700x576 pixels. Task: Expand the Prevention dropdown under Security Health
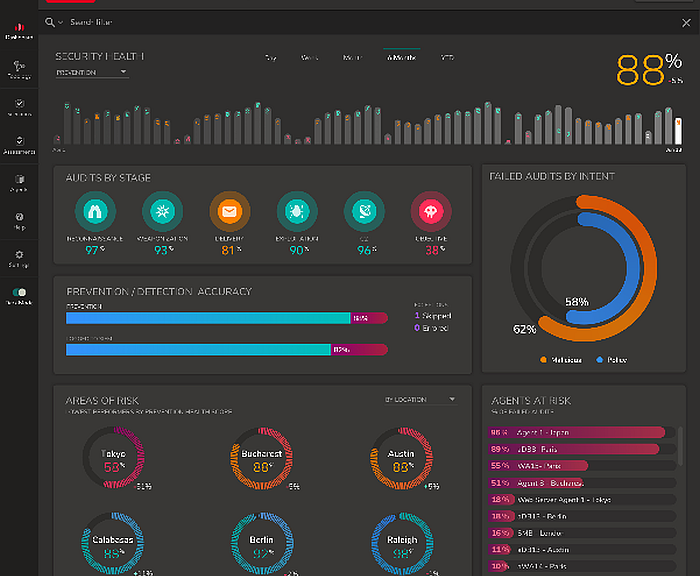pos(91,73)
